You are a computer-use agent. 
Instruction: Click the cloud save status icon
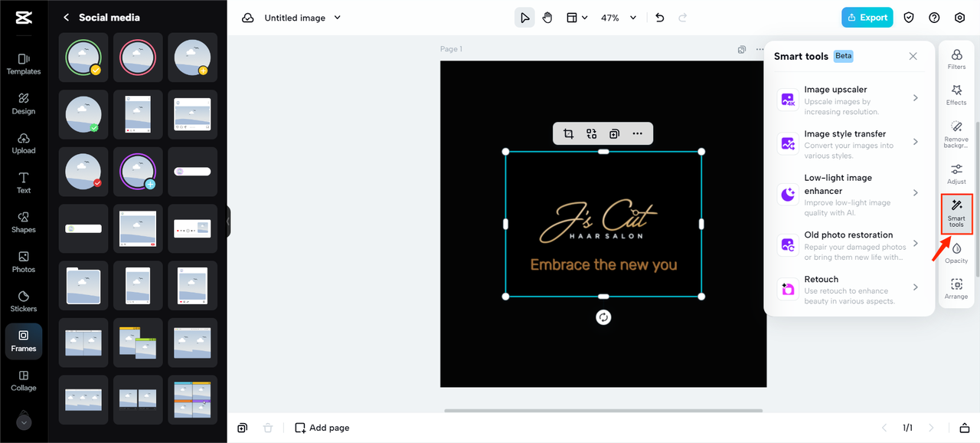[247, 18]
